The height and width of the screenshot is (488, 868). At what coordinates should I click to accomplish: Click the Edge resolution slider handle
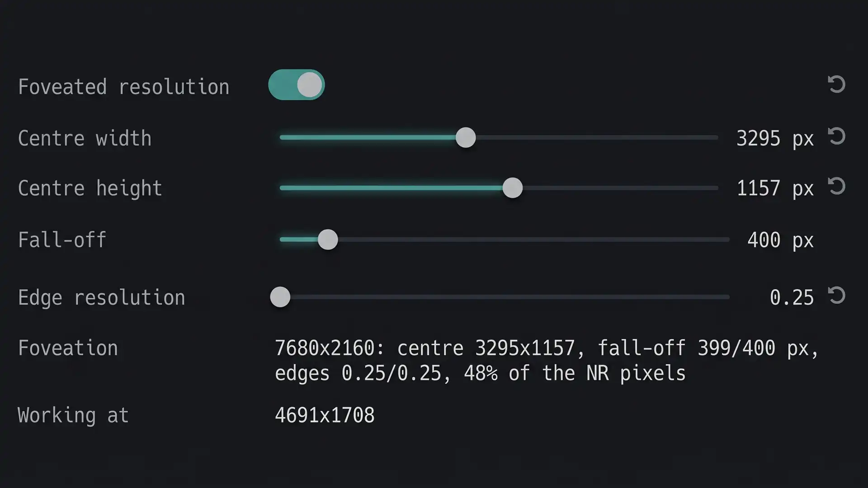[280, 297]
